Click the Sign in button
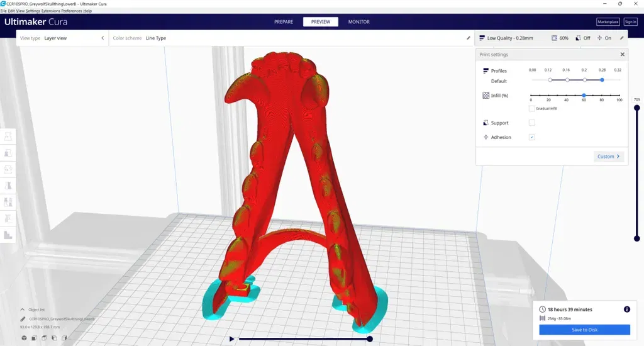The width and height of the screenshot is (644, 346). (630, 22)
